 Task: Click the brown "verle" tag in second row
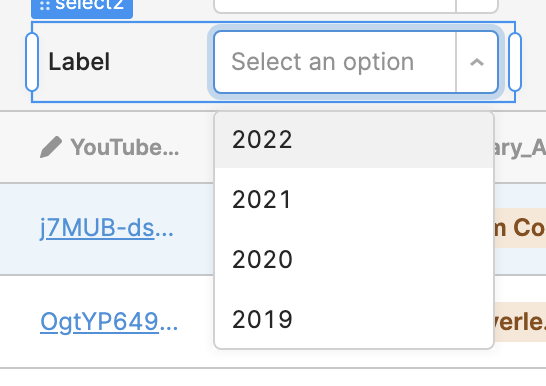(520, 322)
